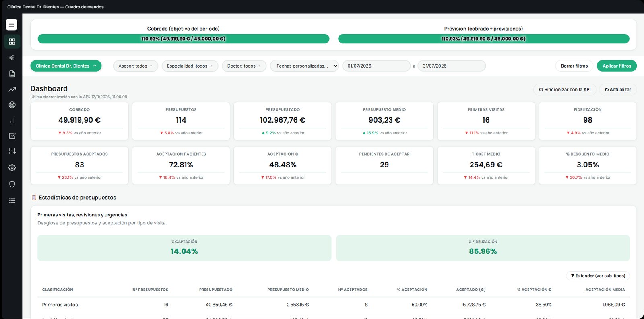Viewport: 644px width, 319px height.
Task: Expand the Doctor: todos filter
Action: 244,66
